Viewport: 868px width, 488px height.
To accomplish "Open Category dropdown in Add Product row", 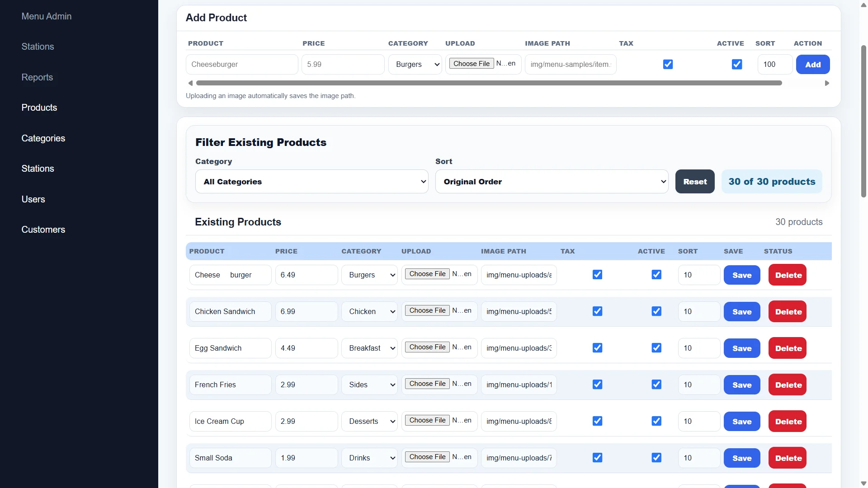I will 415,64.
